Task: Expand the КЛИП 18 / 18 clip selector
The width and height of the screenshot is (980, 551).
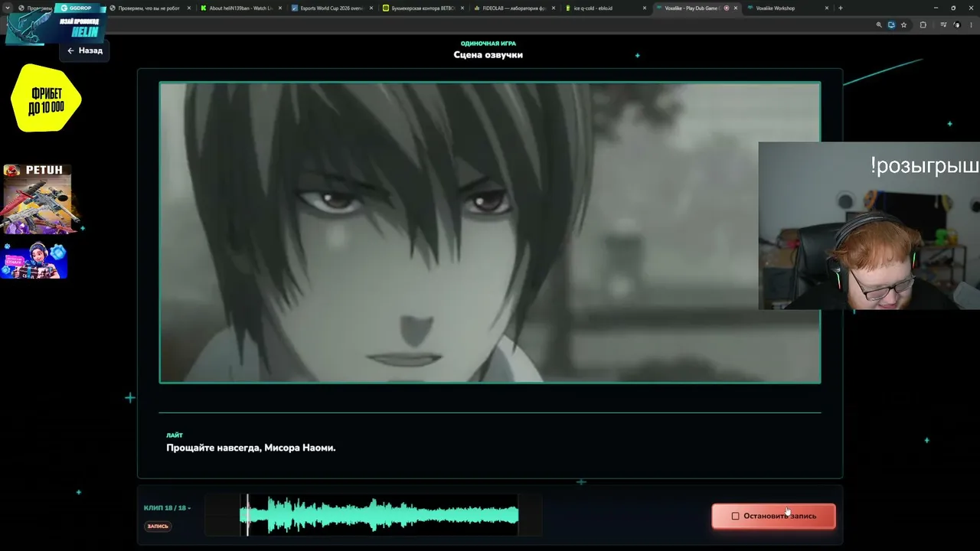Action: point(167,508)
